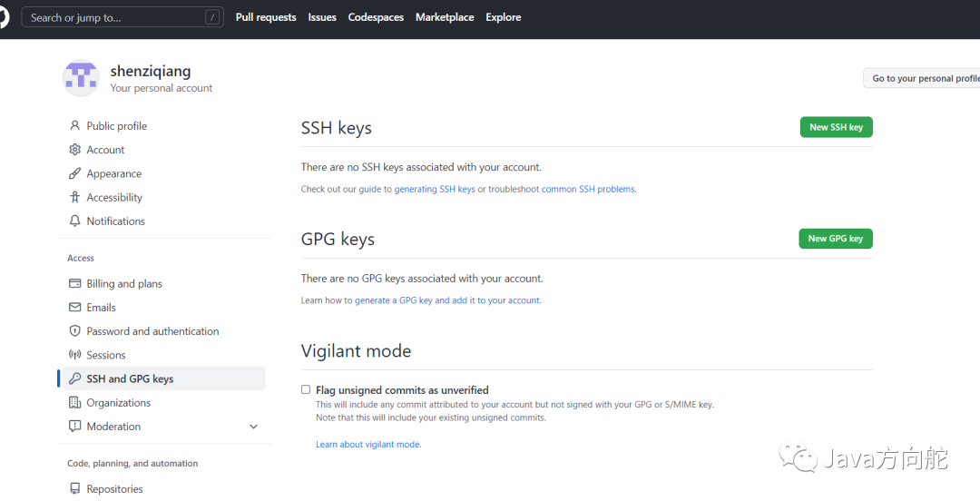
Task: Click the Organizations building icon
Action: pos(75,402)
